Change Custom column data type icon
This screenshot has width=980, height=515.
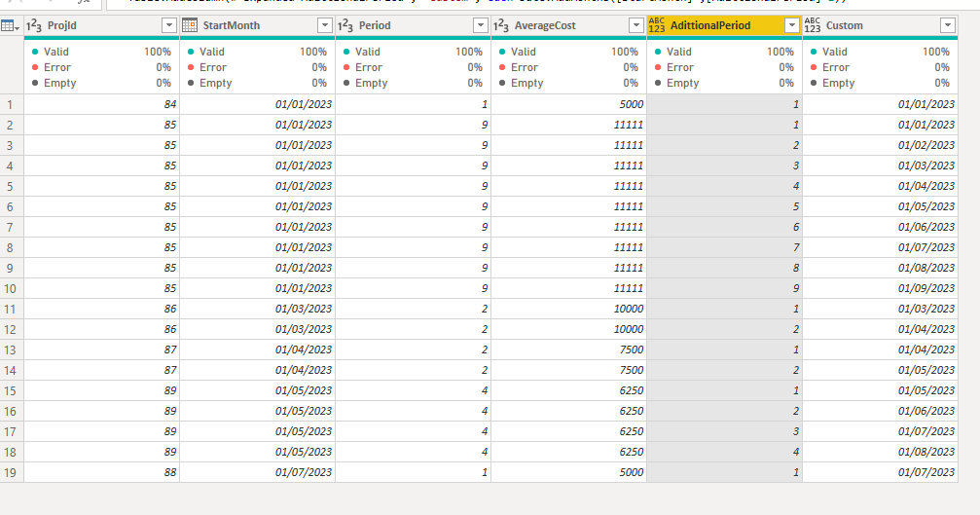point(813,25)
